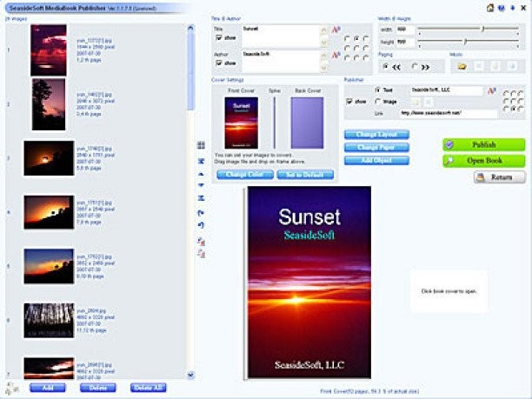Screen dimensions: 532x399
Task: Open the font settings icon for the Title
Action: pyautogui.click(x=336, y=30)
